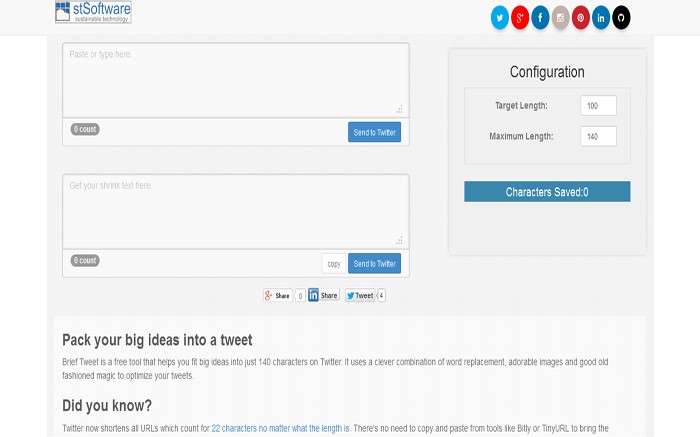Click the Target Length input field
Screen dimensions: 700x437
[598, 105]
